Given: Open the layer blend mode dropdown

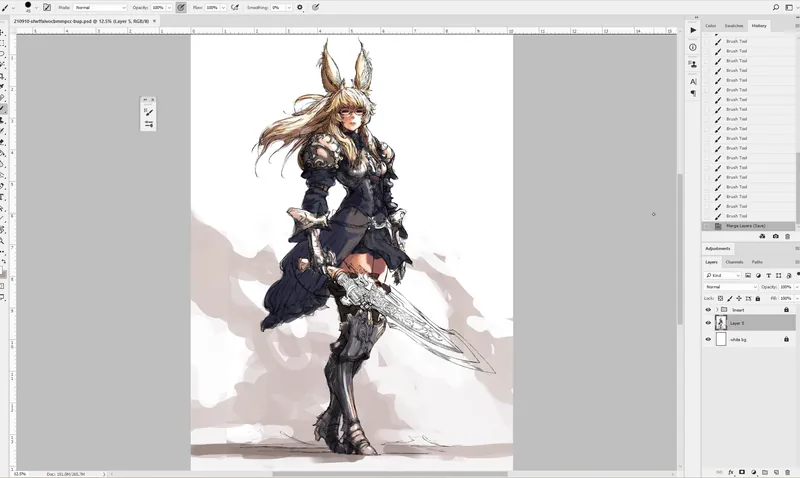Looking at the screenshot, I should pyautogui.click(x=731, y=287).
